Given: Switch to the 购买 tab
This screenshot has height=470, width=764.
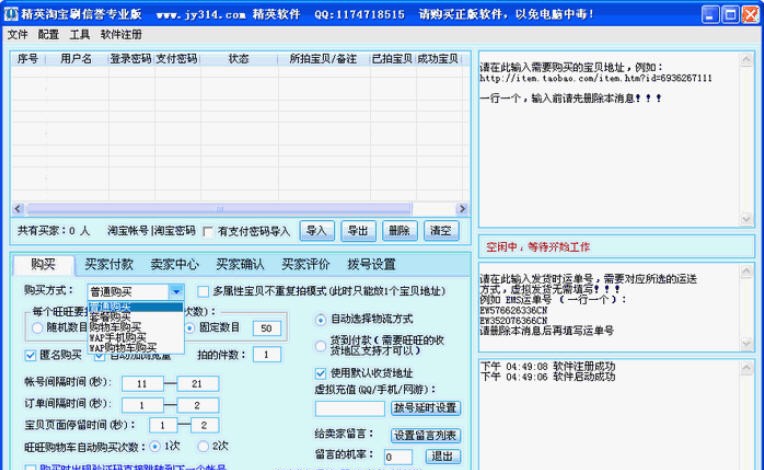Looking at the screenshot, I should 43,264.
